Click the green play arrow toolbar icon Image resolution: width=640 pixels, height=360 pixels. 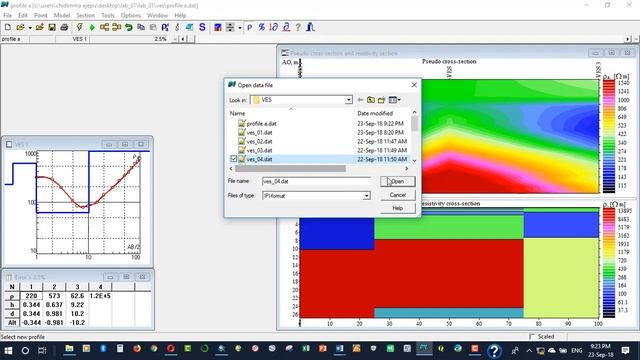click(x=92, y=27)
